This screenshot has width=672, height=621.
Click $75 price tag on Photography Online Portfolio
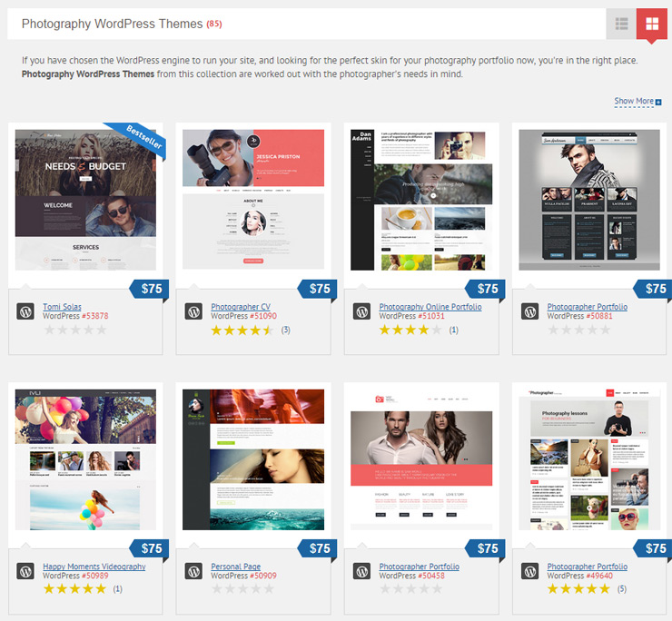click(486, 289)
